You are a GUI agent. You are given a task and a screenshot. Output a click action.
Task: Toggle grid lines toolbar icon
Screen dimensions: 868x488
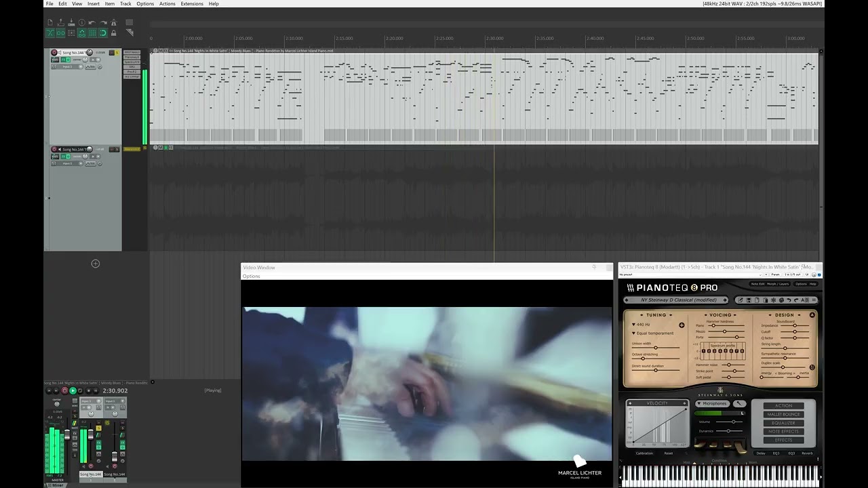tap(92, 33)
